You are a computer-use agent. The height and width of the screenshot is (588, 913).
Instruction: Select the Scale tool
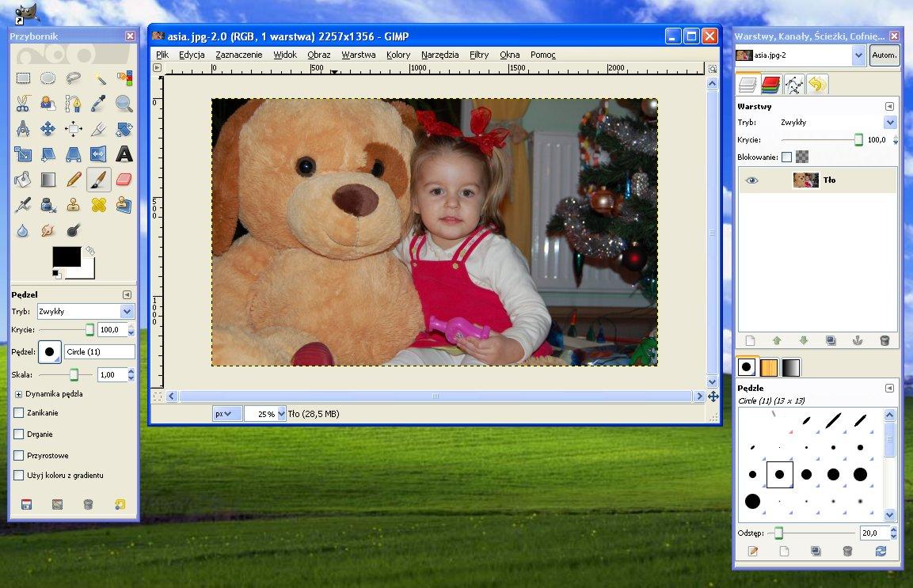tap(23, 154)
